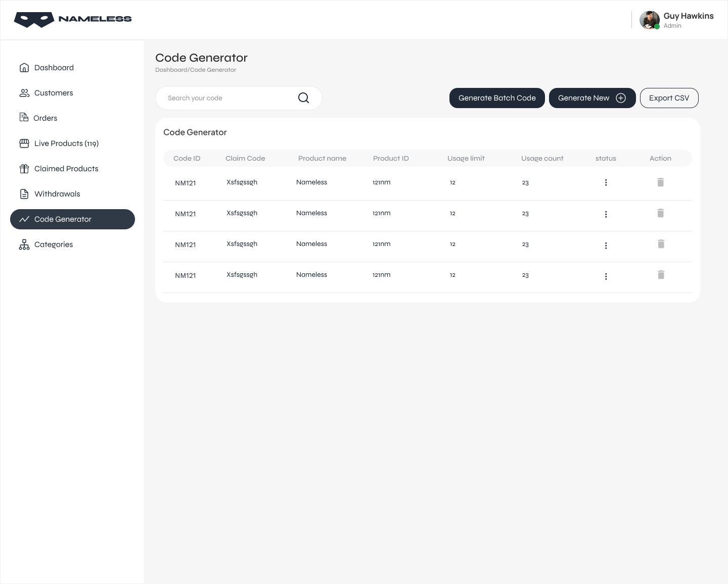Click the Categories hierarchy icon
Screen dimensions: 728x584
pos(24,245)
